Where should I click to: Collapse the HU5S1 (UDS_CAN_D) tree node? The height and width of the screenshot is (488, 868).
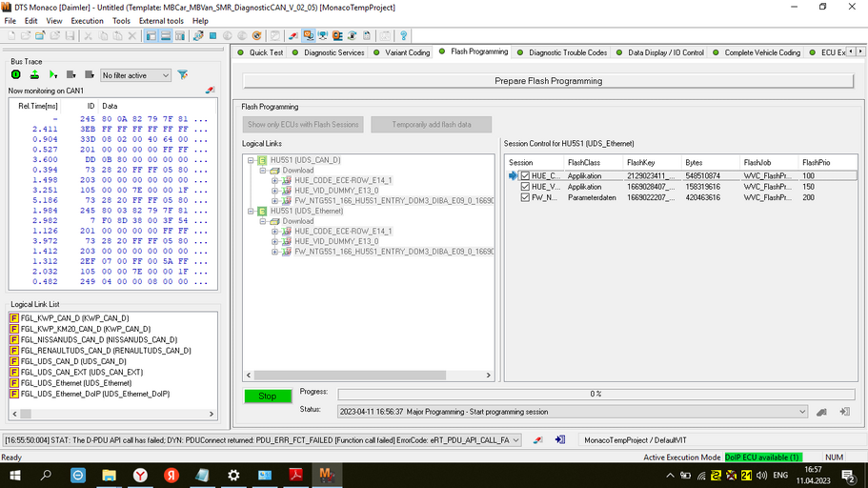tap(251, 160)
